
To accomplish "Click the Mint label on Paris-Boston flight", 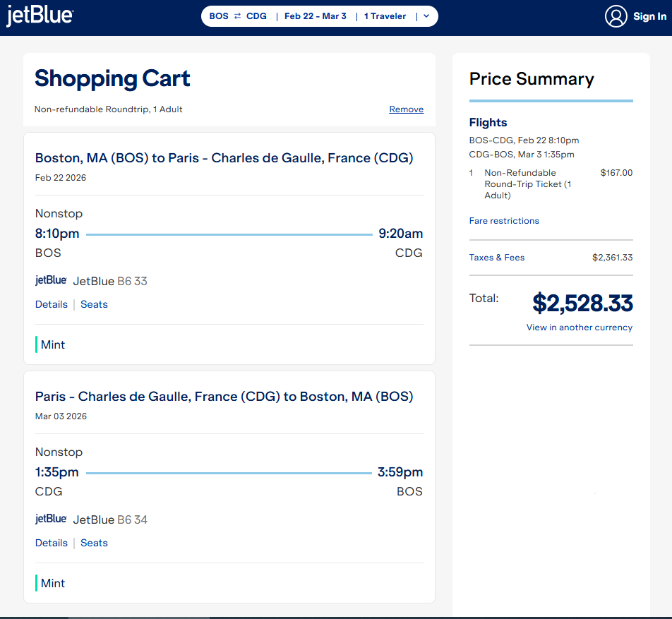I will click(53, 583).
